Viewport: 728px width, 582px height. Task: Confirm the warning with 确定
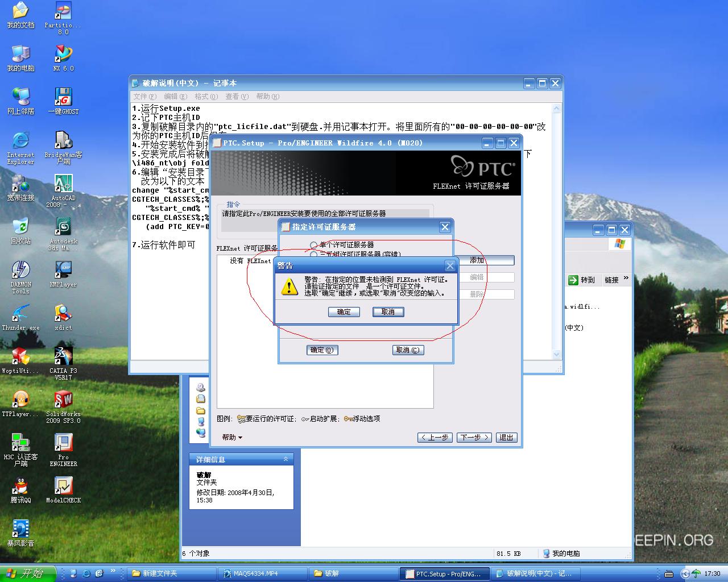coord(344,312)
